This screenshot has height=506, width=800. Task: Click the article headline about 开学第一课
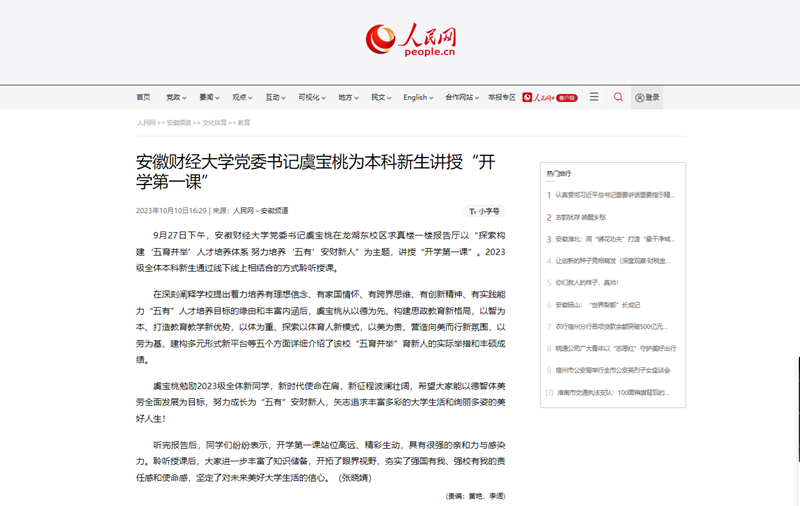pyautogui.click(x=316, y=170)
